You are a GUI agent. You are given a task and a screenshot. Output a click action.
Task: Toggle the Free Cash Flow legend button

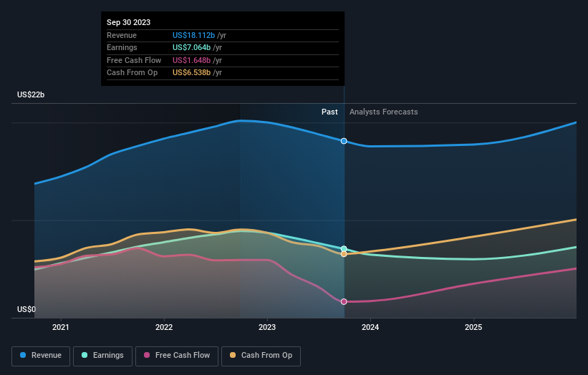click(177, 356)
